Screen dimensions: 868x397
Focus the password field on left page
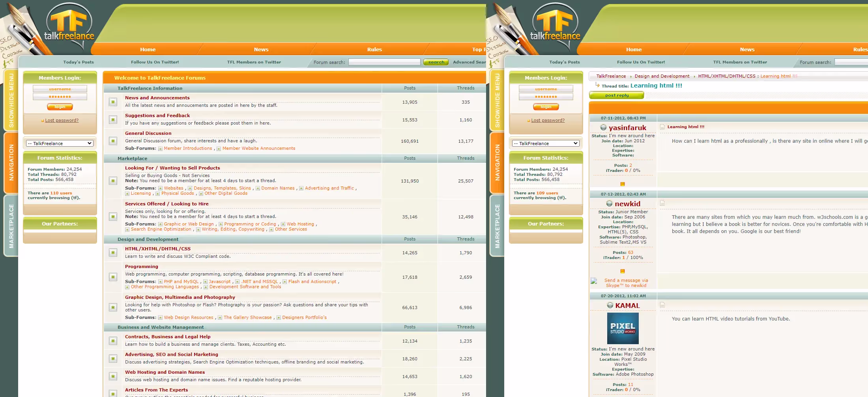click(x=60, y=97)
